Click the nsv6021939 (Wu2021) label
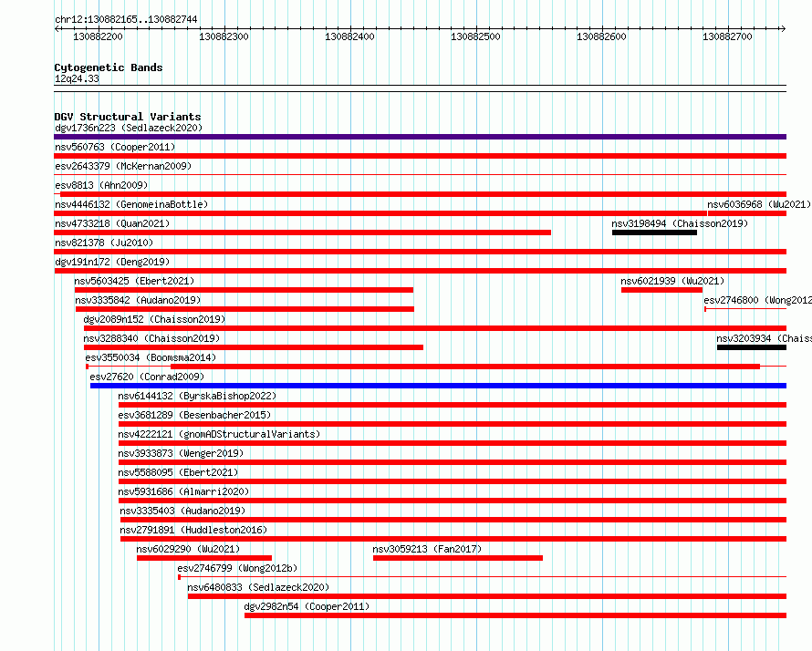This screenshot has height=651, width=812. (x=672, y=281)
